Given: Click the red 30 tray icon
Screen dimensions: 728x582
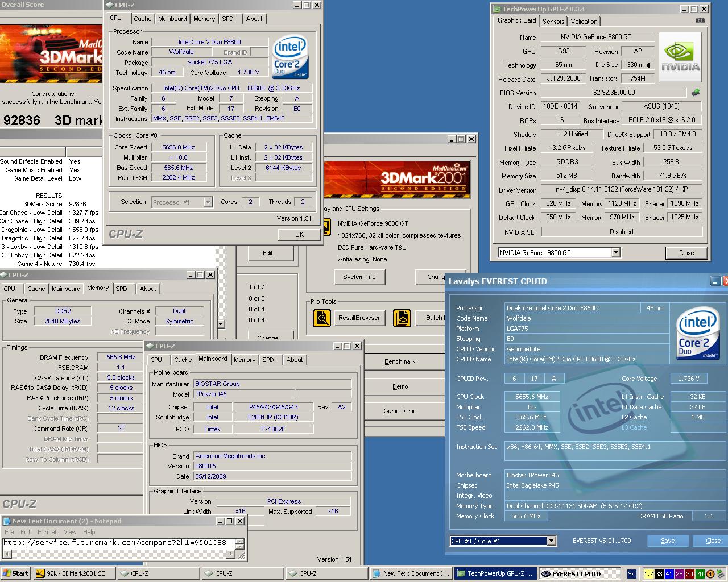Looking at the screenshot, I should click(x=689, y=574).
